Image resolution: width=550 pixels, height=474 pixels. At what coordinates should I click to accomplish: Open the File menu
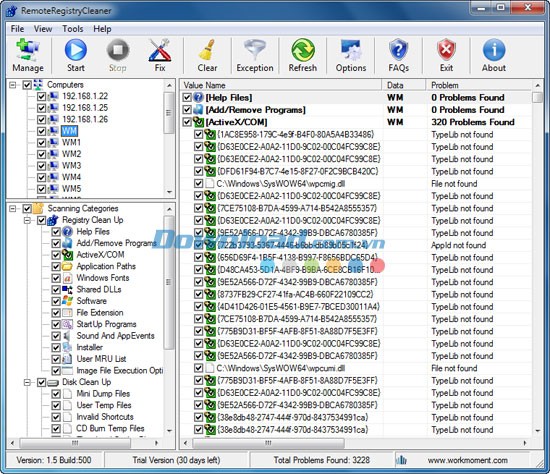[17, 29]
